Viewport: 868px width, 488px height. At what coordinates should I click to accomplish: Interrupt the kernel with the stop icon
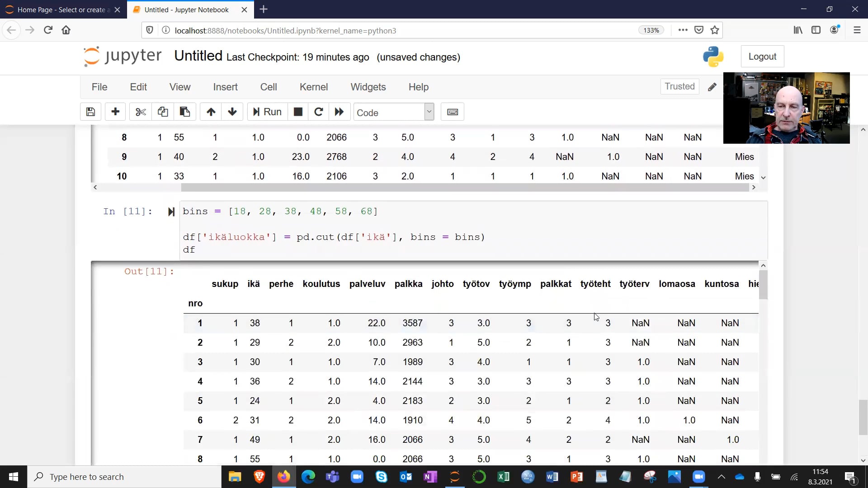298,112
